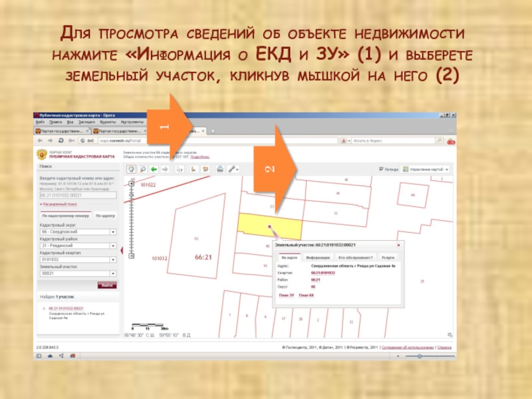
Task: Switch to second Портал государственных browser tab
Action: pos(119,131)
